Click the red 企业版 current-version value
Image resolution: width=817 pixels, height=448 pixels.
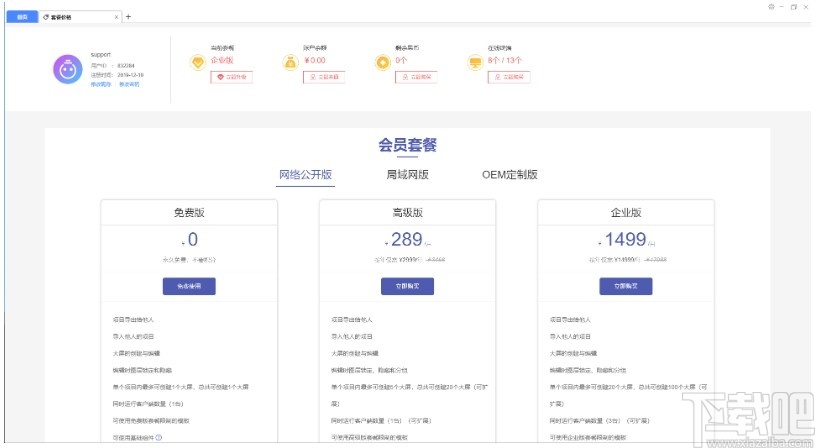[222, 60]
